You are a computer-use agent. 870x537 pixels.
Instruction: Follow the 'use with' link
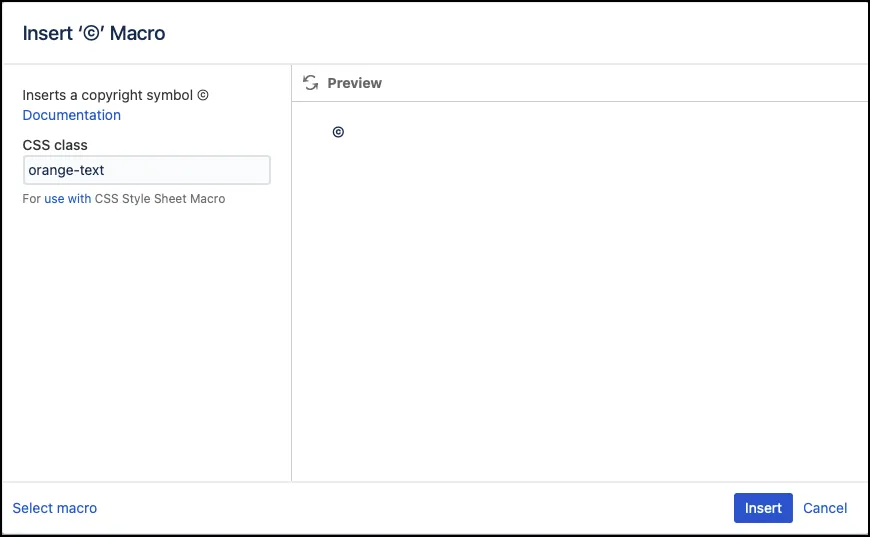(x=68, y=199)
